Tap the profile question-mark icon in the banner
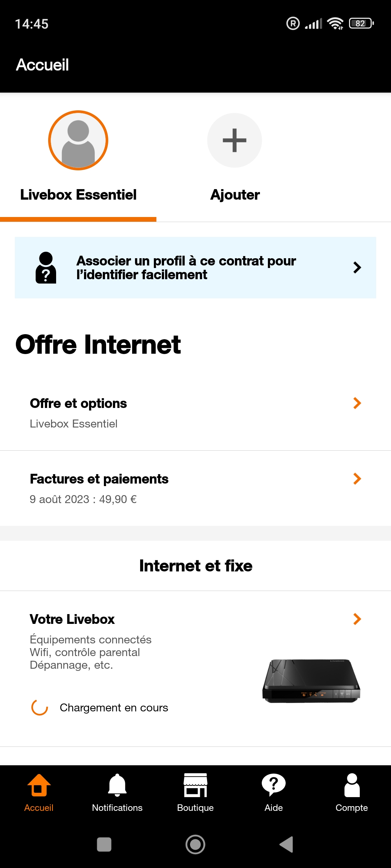The width and height of the screenshot is (391, 868). pos(46,268)
